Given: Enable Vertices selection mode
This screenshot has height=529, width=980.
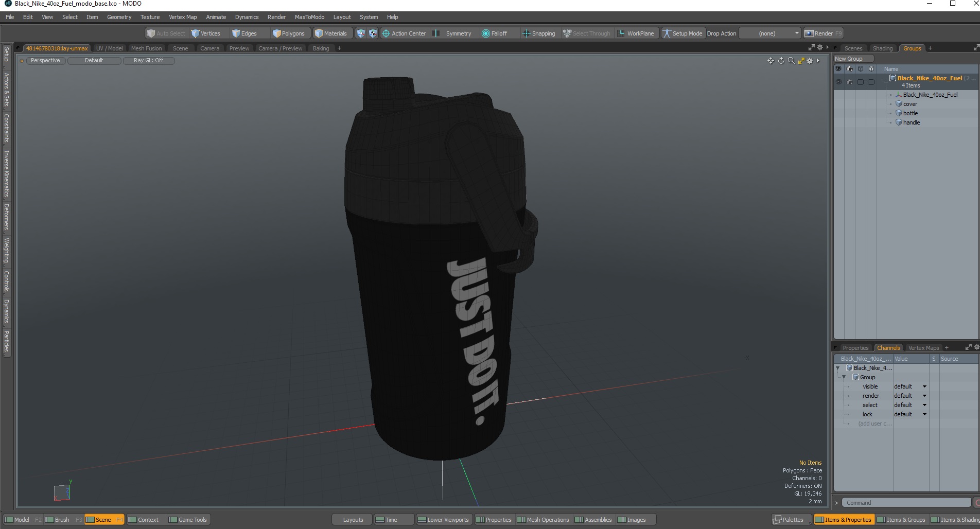Looking at the screenshot, I should point(206,33).
